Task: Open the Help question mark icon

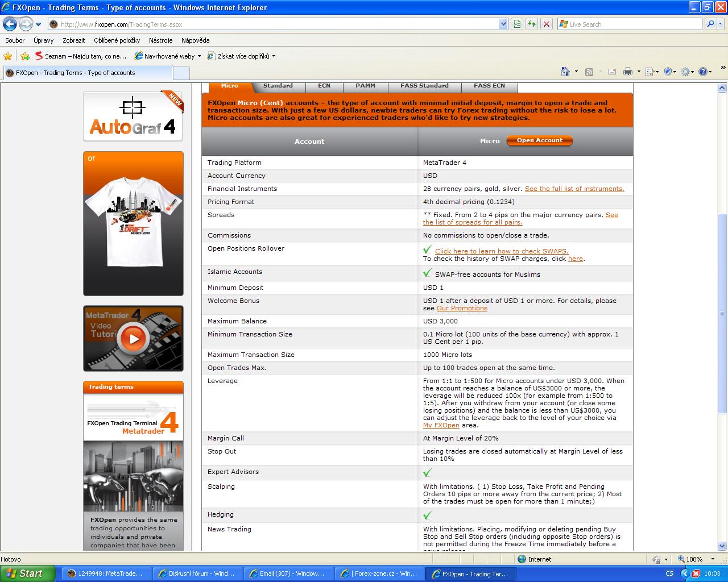Action: 705,72
